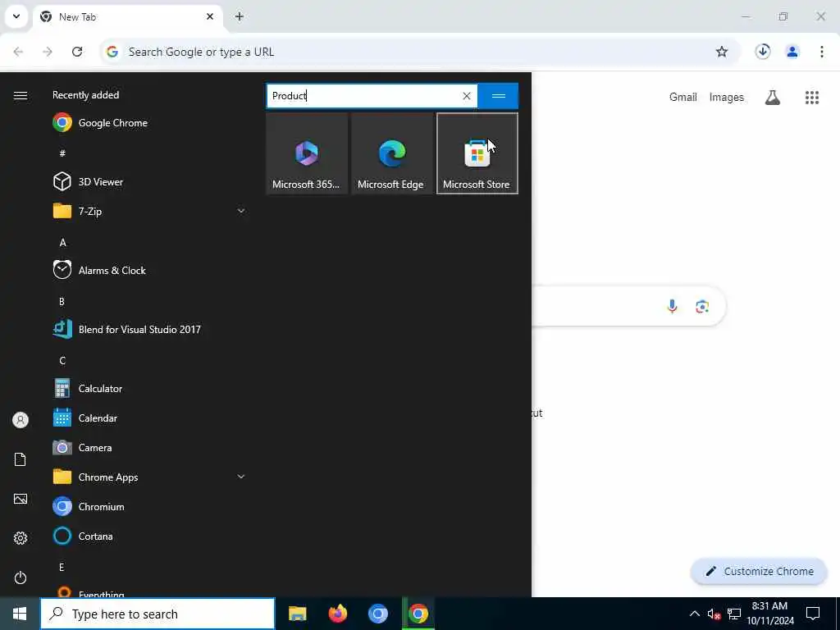
Task: Open Documents from Start sidebar
Action: [21, 459]
